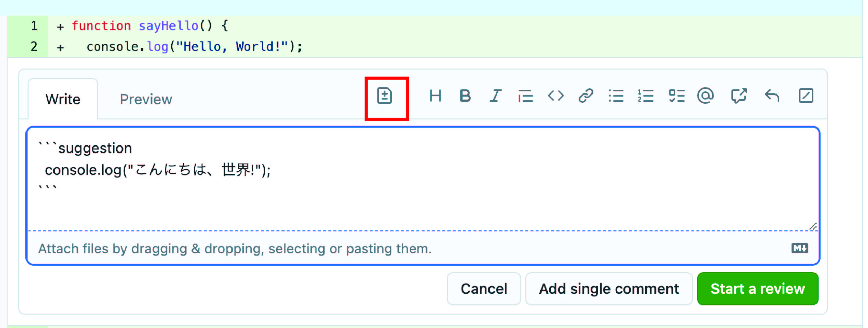Insert code using the angle brackets icon
This screenshot has height=328, width=868.
556,96
